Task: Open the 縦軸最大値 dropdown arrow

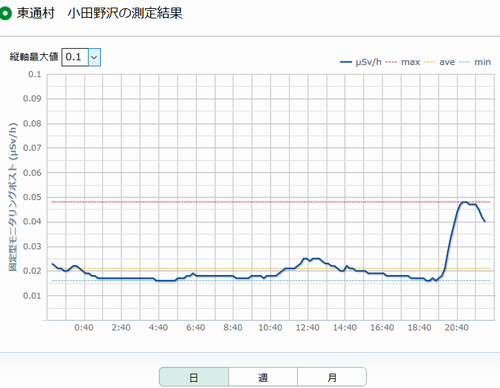Action: (94, 57)
